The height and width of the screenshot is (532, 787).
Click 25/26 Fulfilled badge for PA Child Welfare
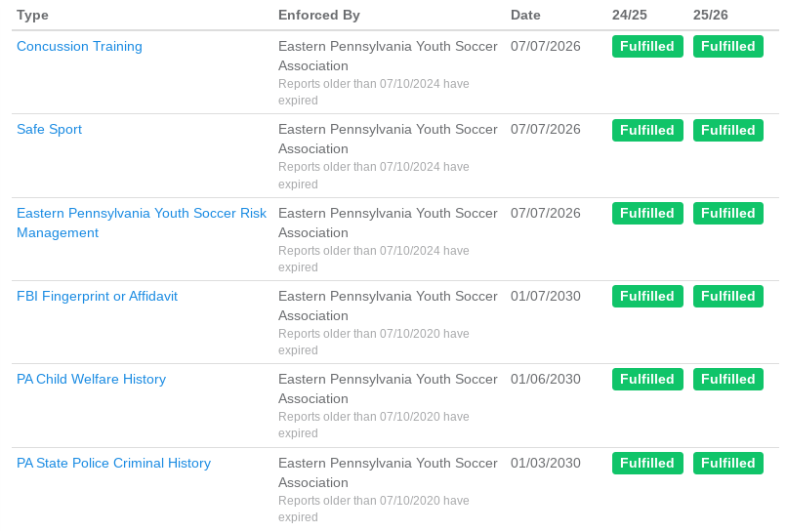(728, 380)
